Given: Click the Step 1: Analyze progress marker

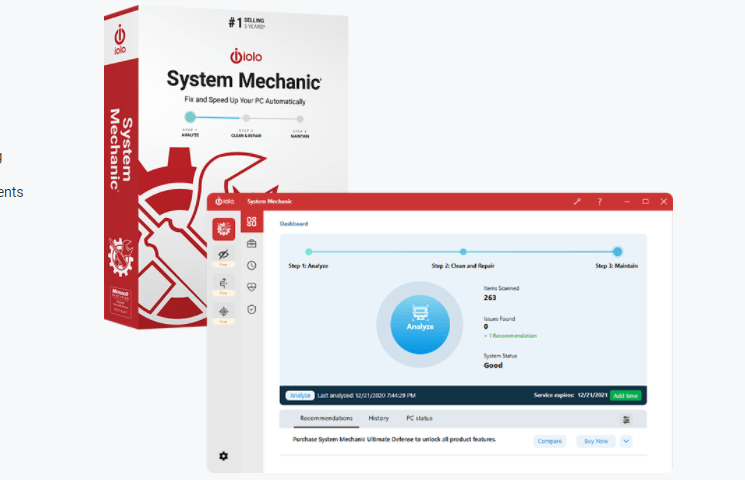Looking at the screenshot, I should click(x=309, y=252).
